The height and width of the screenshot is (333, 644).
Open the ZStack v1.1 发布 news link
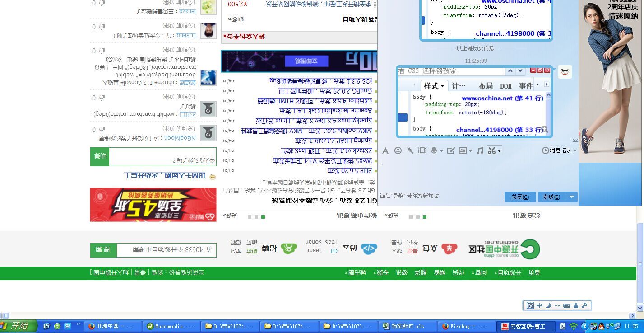click(x=326, y=150)
